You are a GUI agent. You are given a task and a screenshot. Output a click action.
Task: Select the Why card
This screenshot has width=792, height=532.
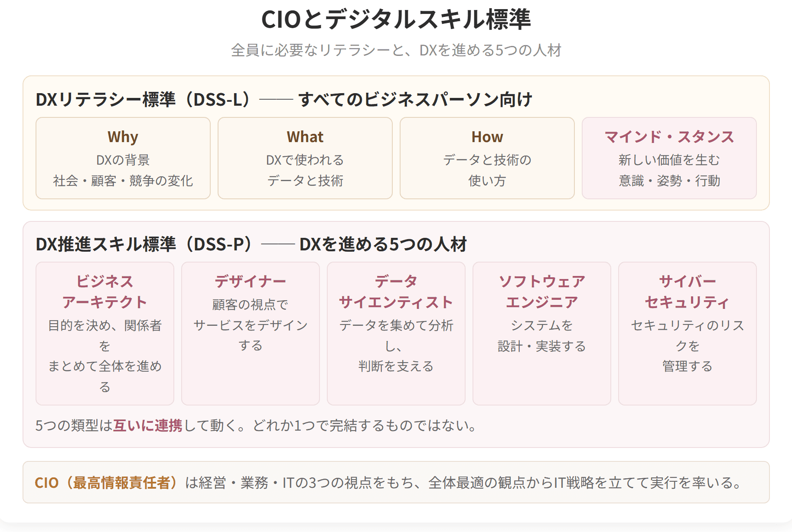click(x=123, y=158)
